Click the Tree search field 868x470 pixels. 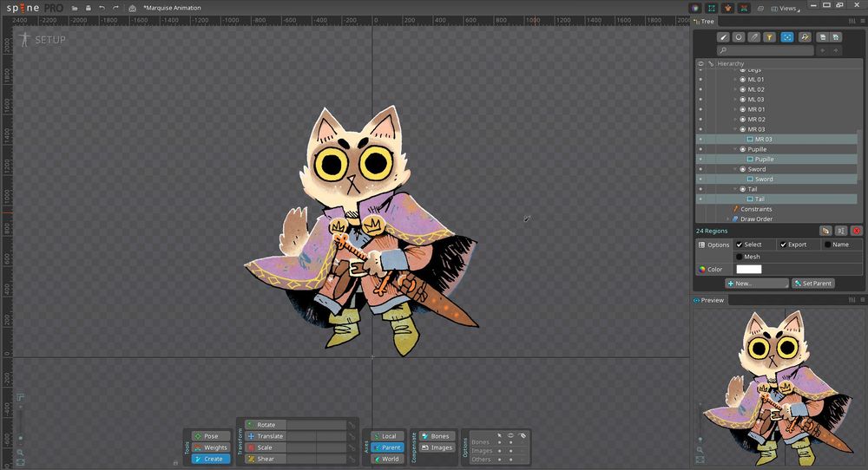coord(765,50)
